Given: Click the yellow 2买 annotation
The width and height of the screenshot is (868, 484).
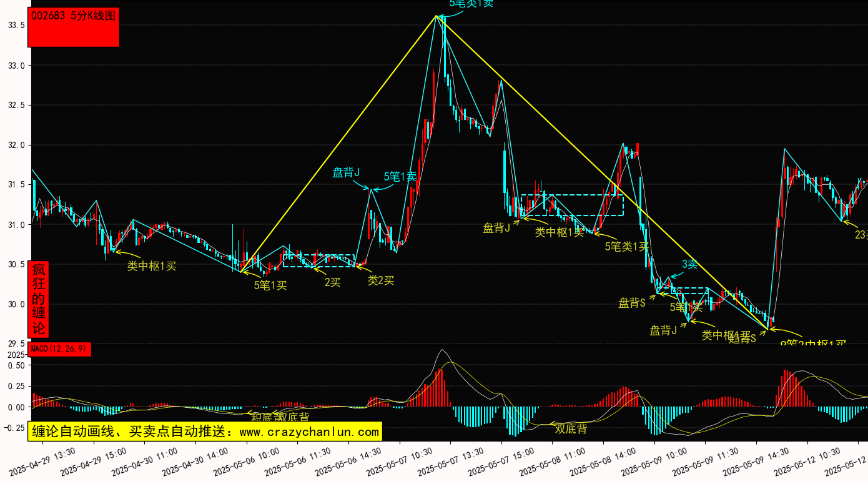Looking at the screenshot, I should pyautogui.click(x=333, y=282).
